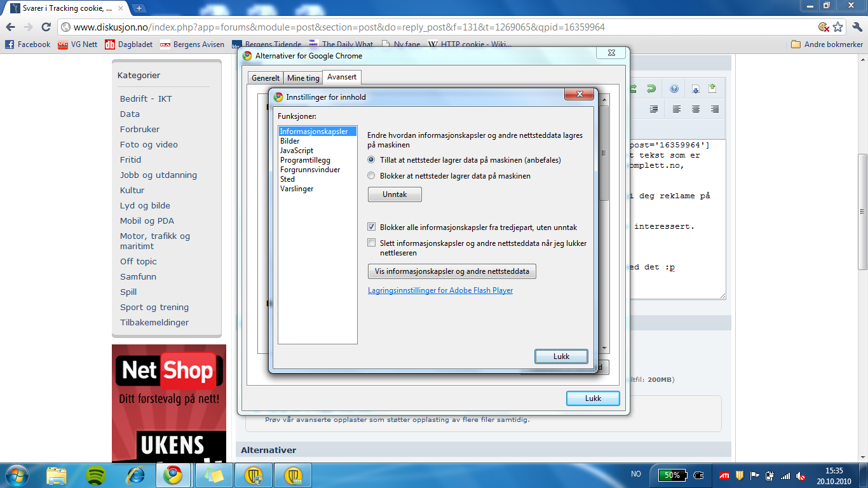Select 'Tillat at nettsteder lagrer data' radio option
The image size is (868, 488).
pyautogui.click(x=371, y=160)
